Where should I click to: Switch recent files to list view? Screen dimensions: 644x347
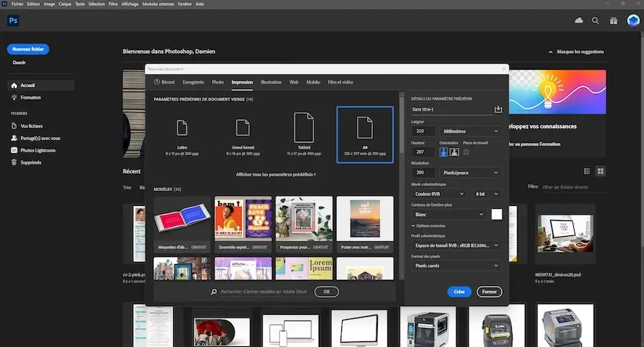[x=587, y=171]
